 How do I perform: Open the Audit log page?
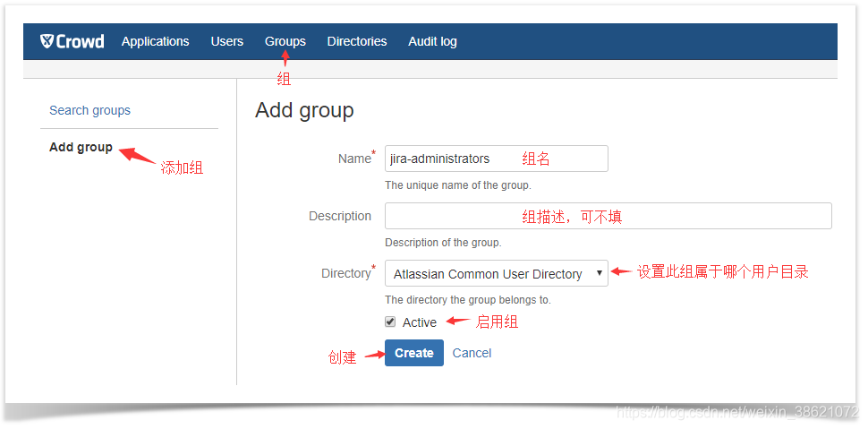[432, 41]
